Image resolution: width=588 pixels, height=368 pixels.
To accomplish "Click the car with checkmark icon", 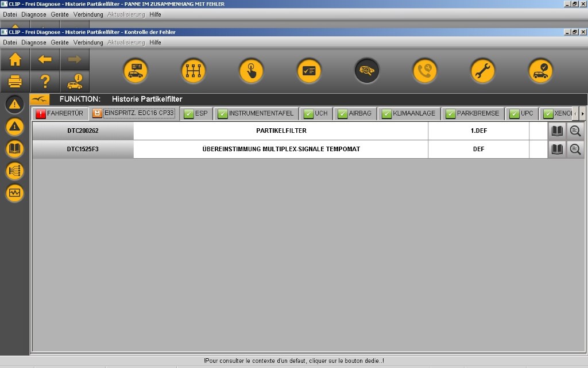I will click(540, 71).
